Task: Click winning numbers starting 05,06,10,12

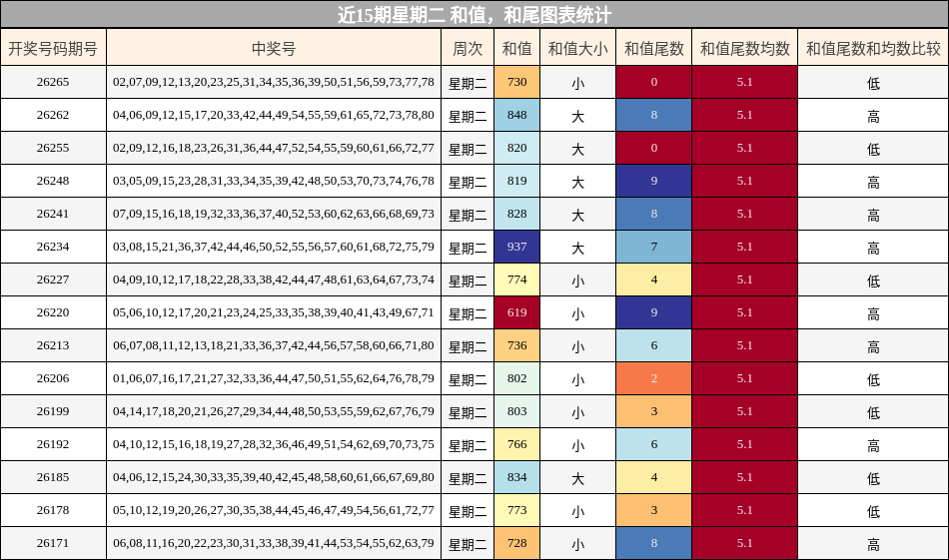Action: pos(274,312)
